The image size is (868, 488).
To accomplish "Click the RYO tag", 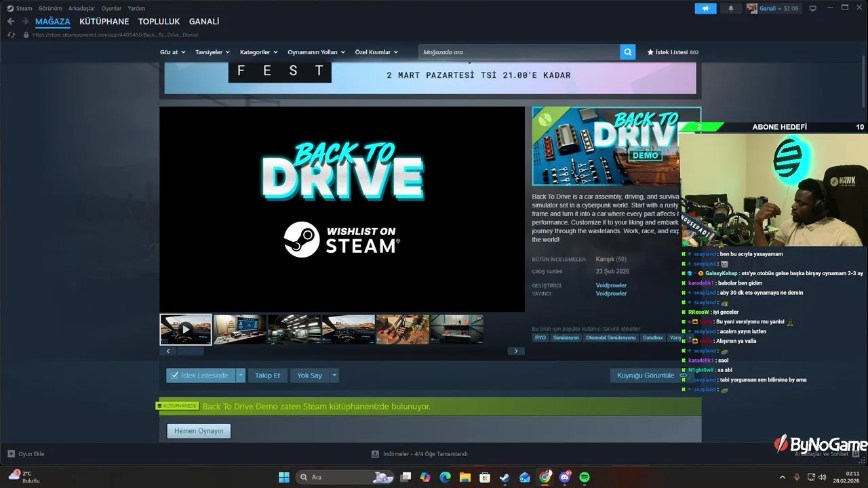I will [540, 338].
